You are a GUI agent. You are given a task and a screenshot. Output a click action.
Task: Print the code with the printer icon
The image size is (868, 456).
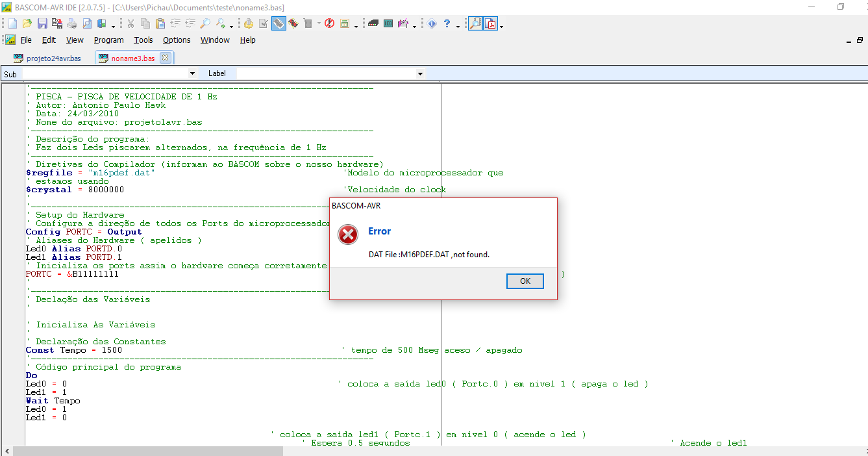[72, 23]
